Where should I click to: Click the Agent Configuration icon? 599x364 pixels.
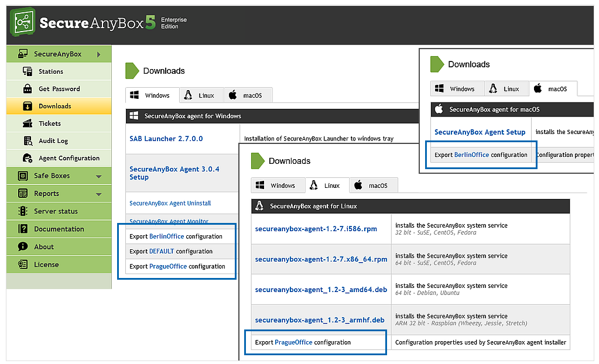tap(28, 158)
